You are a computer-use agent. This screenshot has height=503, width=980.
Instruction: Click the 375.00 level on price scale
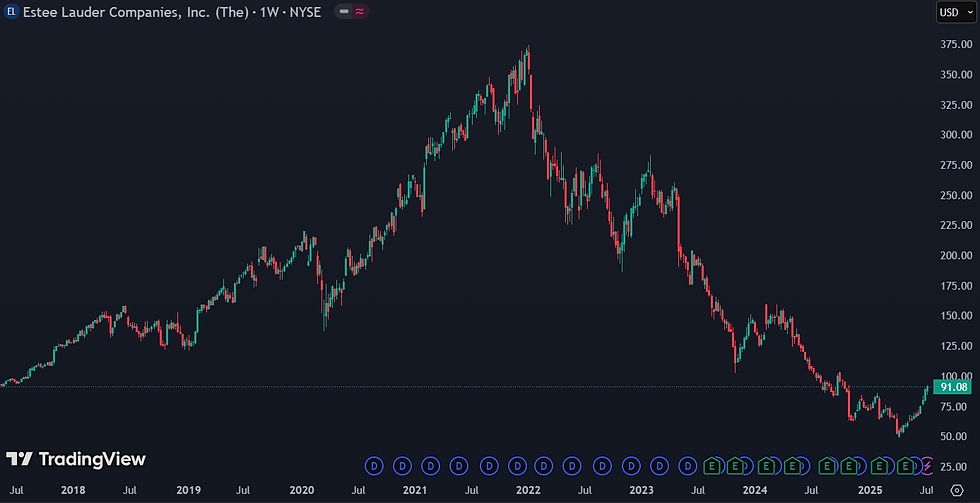pyautogui.click(x=958, y=44)
